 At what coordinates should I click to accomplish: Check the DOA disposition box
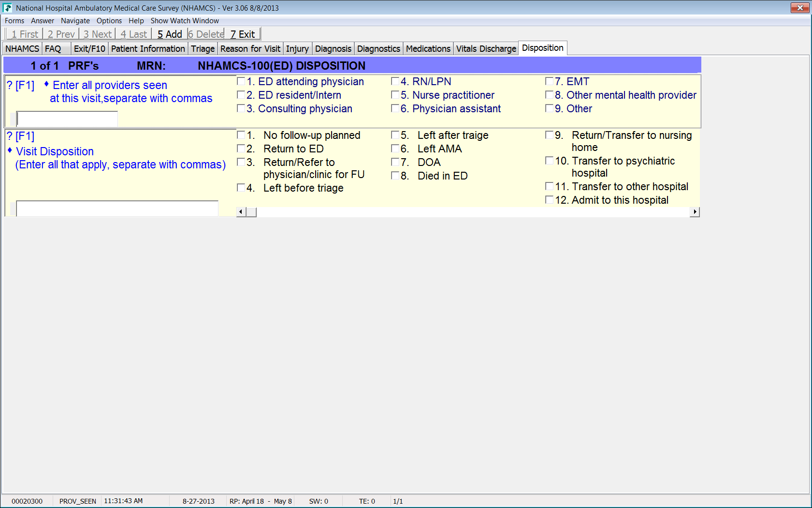[x=395, y=162]
